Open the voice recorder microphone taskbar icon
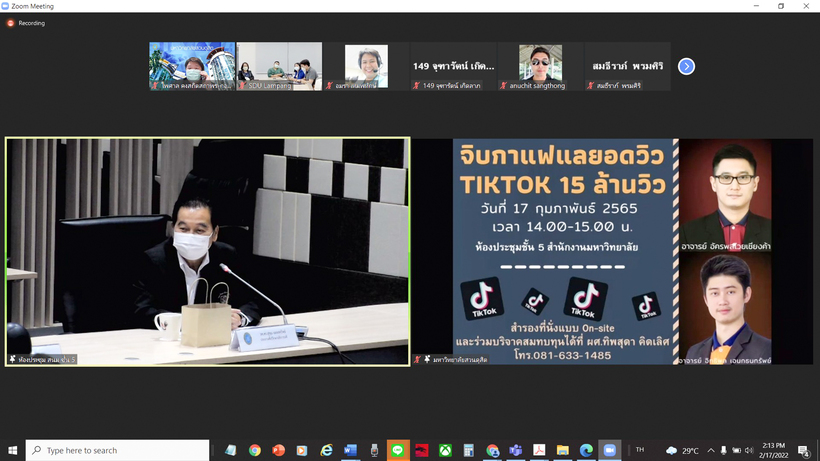 click(374, 450)
